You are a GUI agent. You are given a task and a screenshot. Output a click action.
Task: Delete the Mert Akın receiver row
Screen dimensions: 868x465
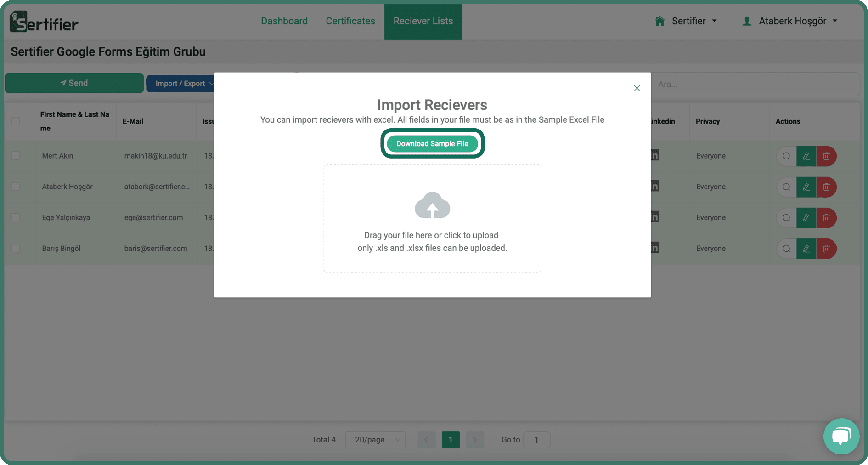(x=826, y=156)
